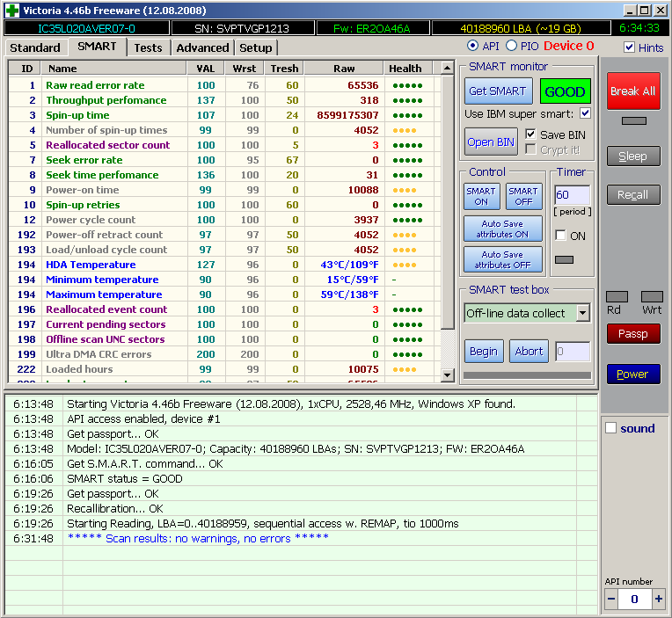Click the green cross Victoria app icon
Viewport: 672px width, 618px height.
11,11
